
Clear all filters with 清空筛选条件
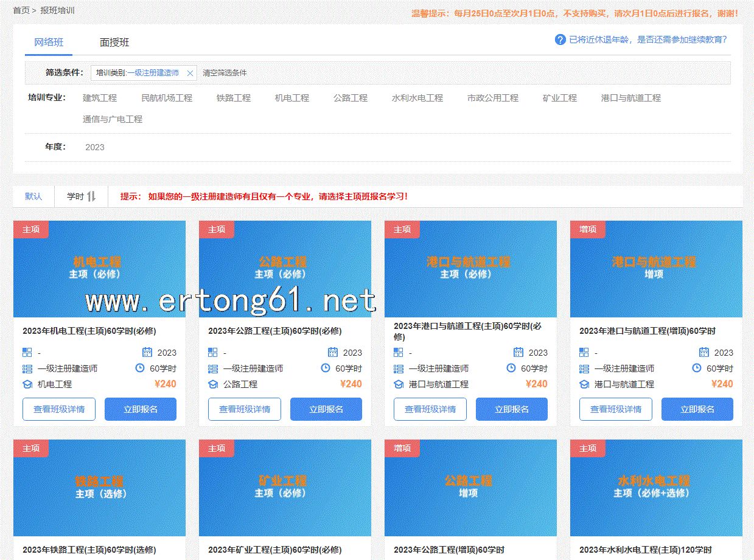[x=225, y=73]
